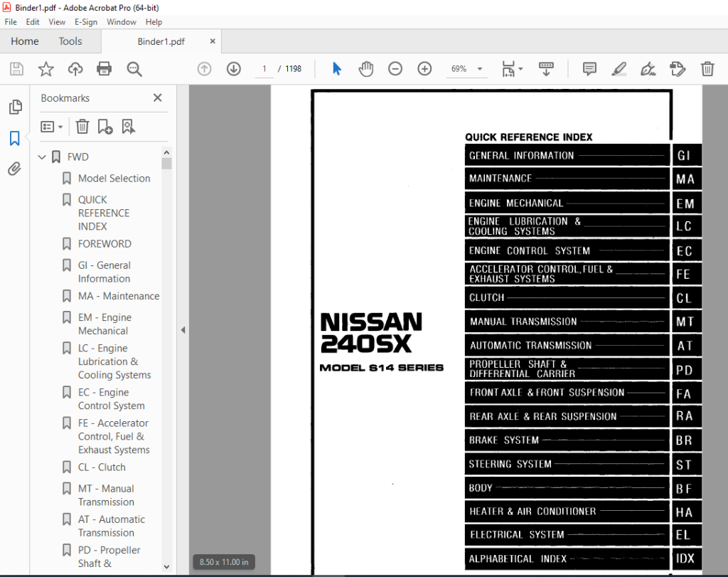Switch to the Tools tab

(x=70, y=41)
